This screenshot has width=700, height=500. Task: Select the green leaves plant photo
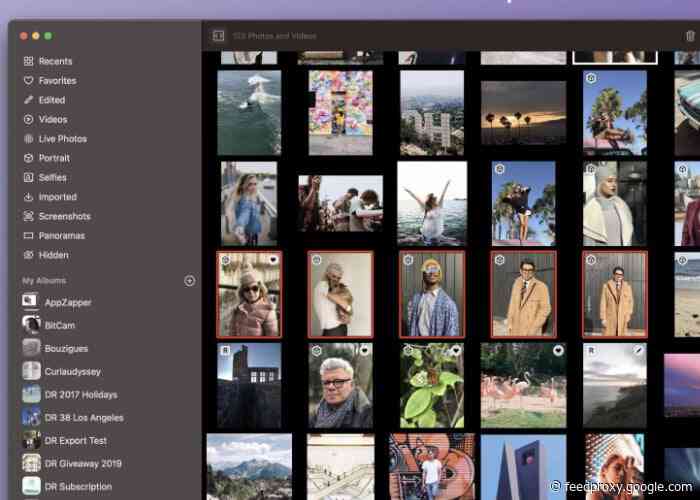[432, 385]
